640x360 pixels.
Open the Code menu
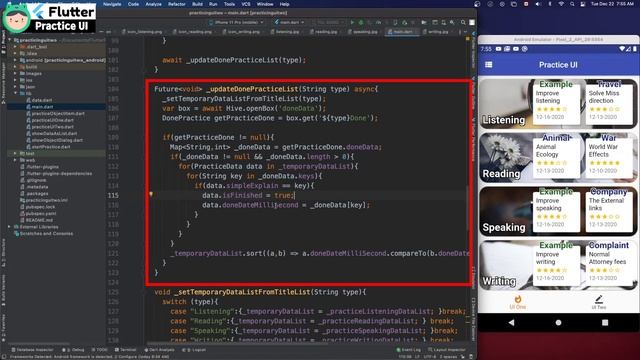(133, 4)
